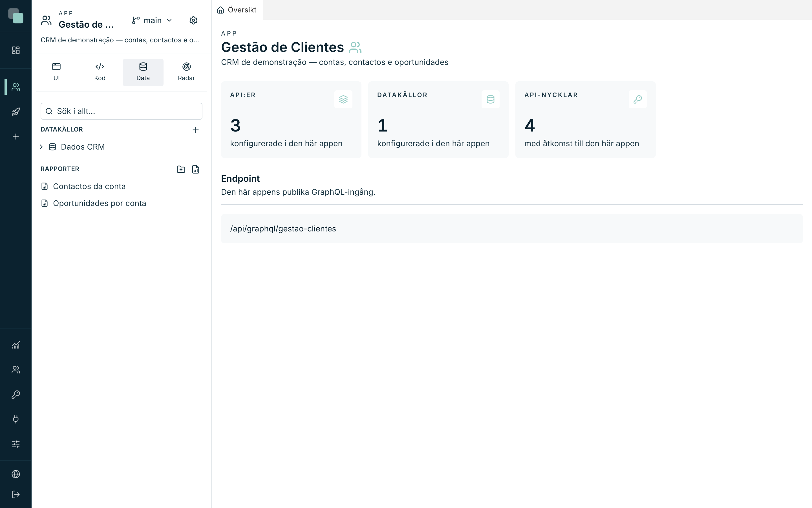812x508 pixels.
Task: Click the Datakällor card showing 1
Action: coord(438,120)
